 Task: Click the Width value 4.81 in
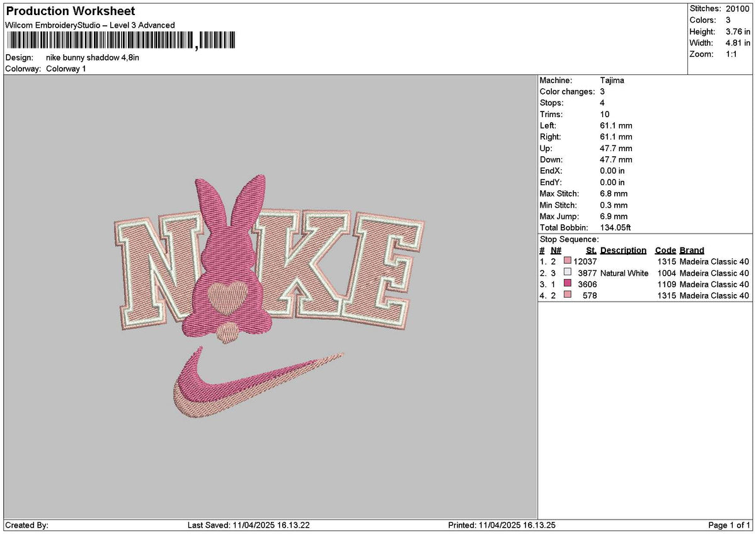tap(738, 43)
